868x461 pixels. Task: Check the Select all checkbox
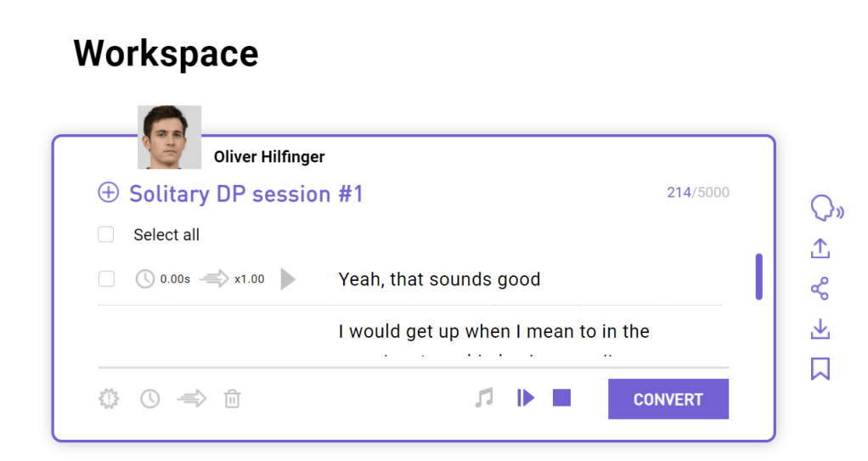[x=106, y=234]
